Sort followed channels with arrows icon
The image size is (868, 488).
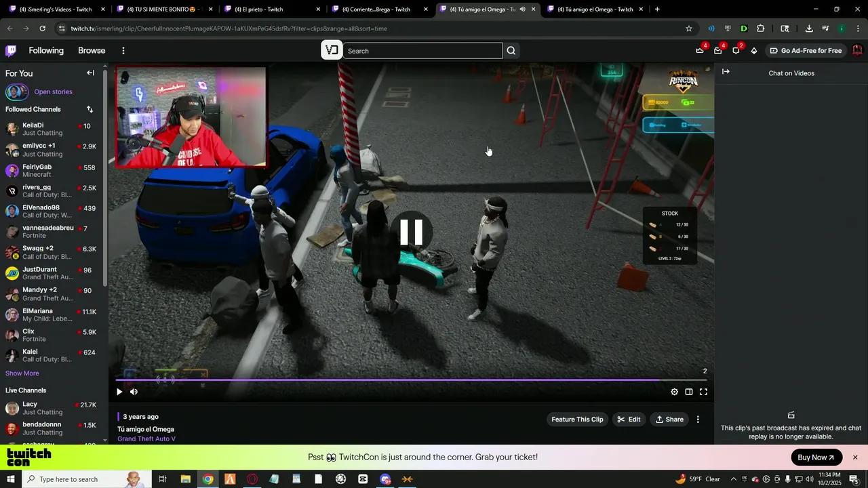point(90,109)
